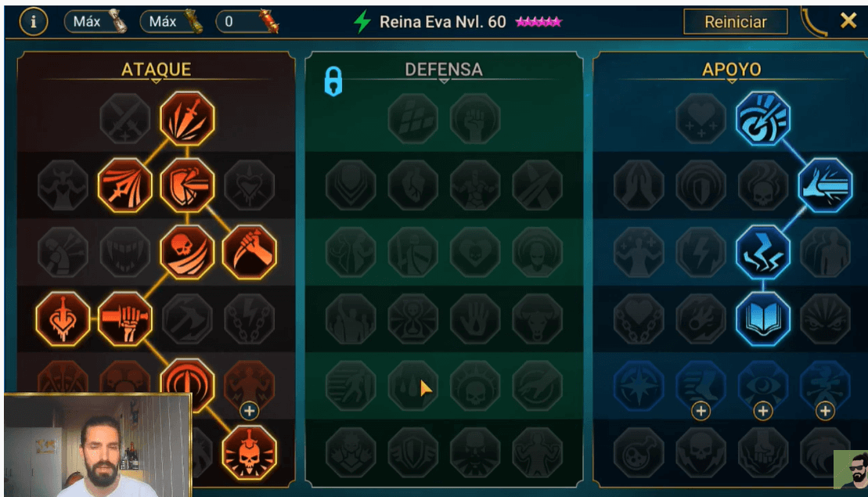Select the top blue swirl Apoyo mastery
Viewport: 868px width, 497px height.
pos(763,118)
